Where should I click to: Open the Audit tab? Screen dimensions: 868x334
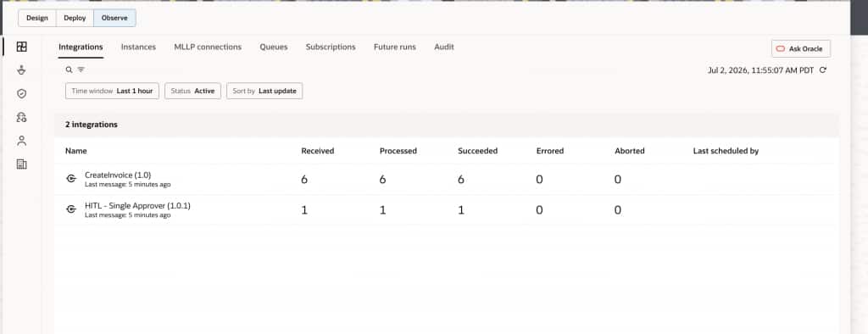(444, 47)
